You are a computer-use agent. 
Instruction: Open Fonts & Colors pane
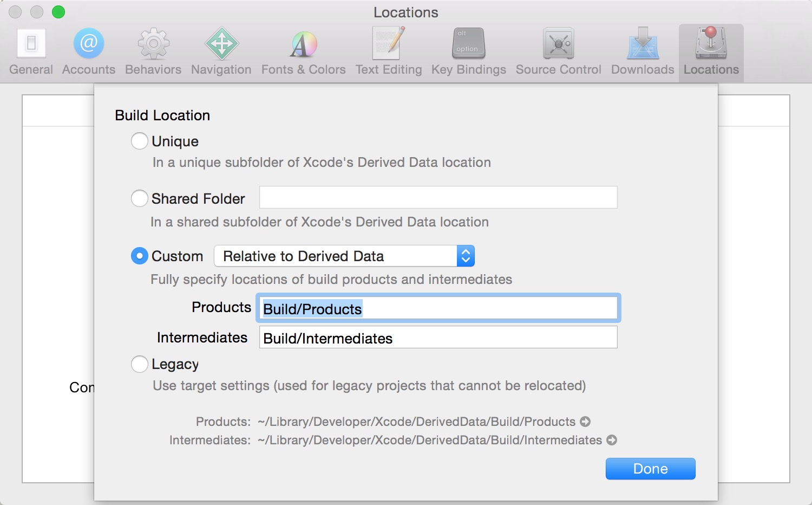pos(303,52)
